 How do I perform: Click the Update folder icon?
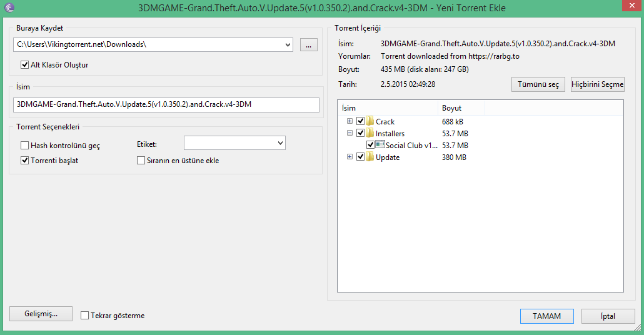click(x=370, y=157)
